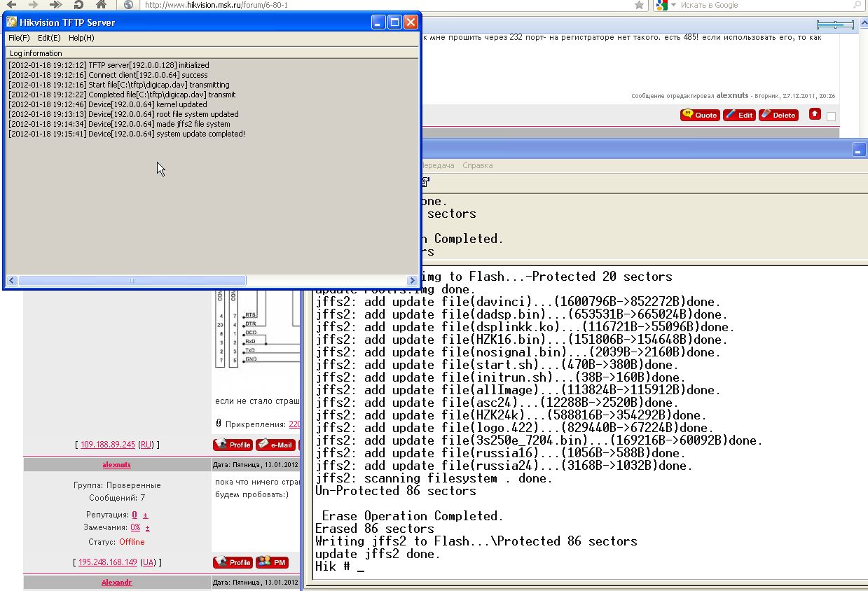This screenshot has width=868, height=591.
Task: Click terminal line with file(logo.422)
Action: click(515, 428)
